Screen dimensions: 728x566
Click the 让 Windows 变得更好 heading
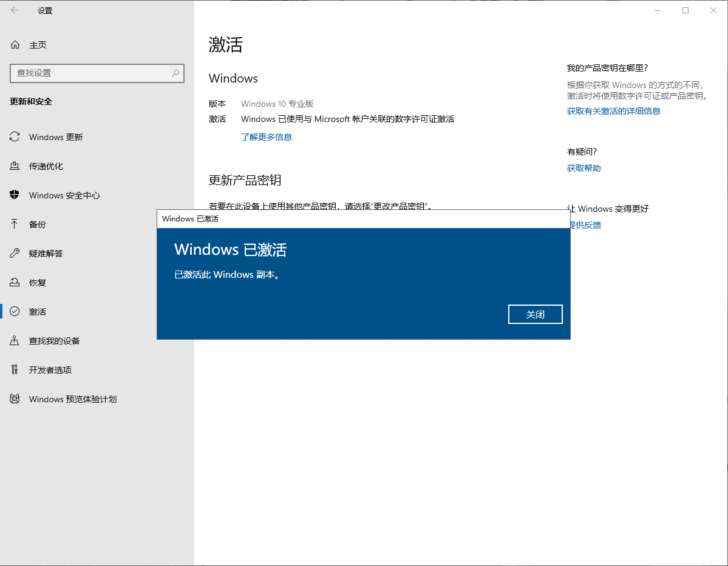coord(609,209)
